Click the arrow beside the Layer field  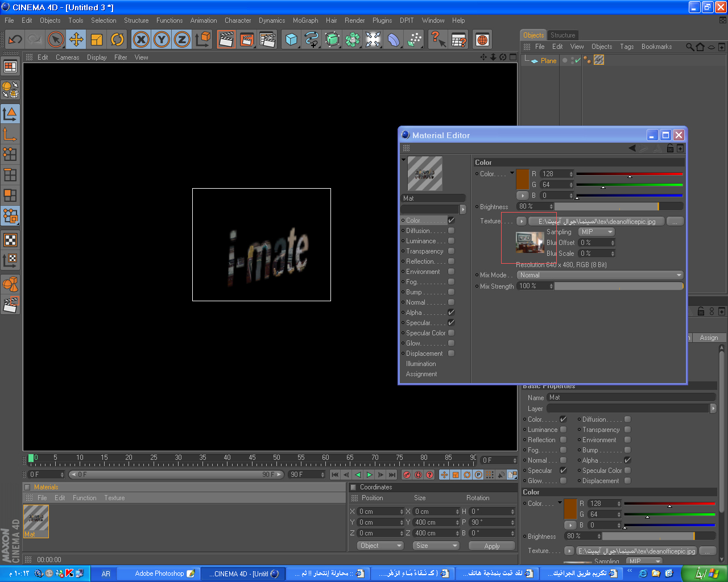click(x=713, y=408)
